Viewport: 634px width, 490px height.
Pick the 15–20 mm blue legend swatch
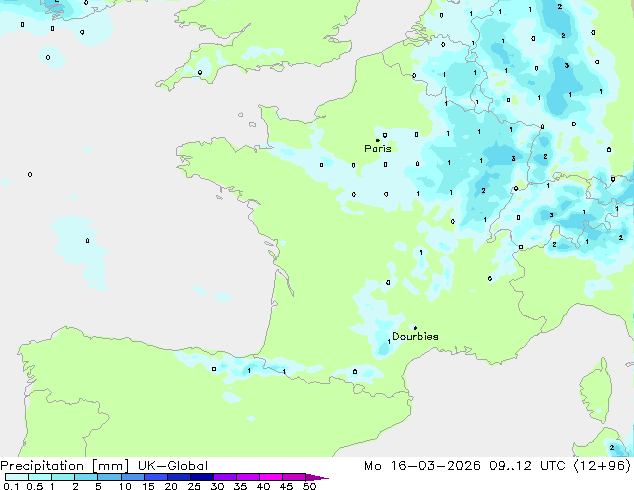pyautogui.click(x=155, y=477)
